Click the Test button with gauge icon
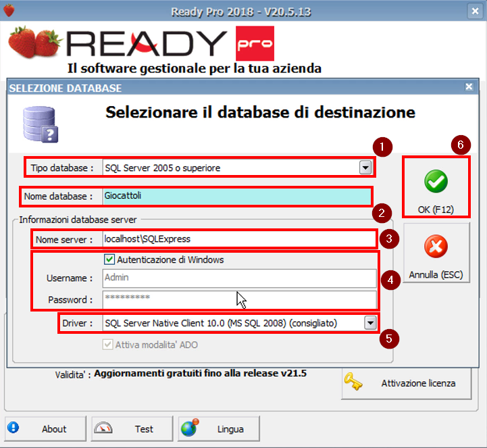 [132, 428]
